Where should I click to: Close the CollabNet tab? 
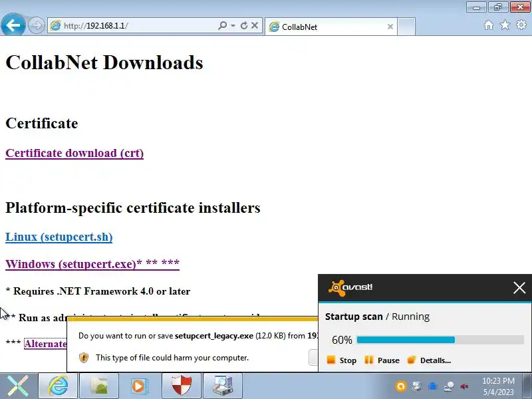pyautogui.click(x=390, y=27)
